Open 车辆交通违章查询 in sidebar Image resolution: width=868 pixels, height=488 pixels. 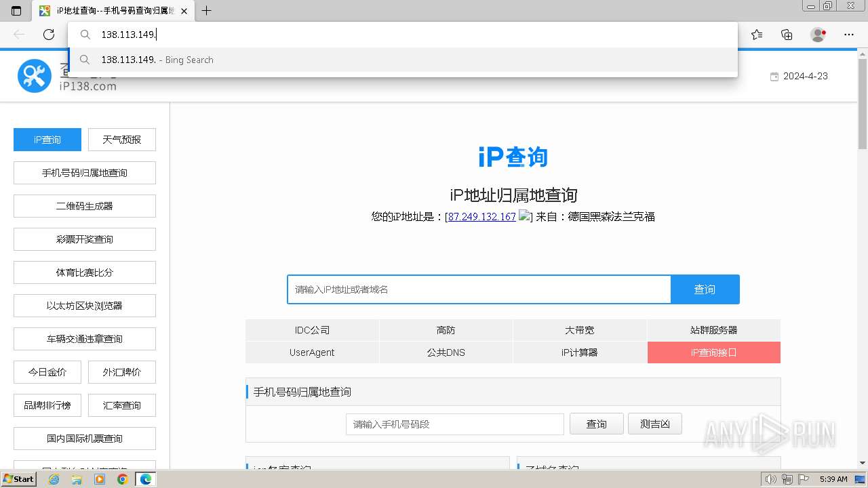tap(85, 339)
